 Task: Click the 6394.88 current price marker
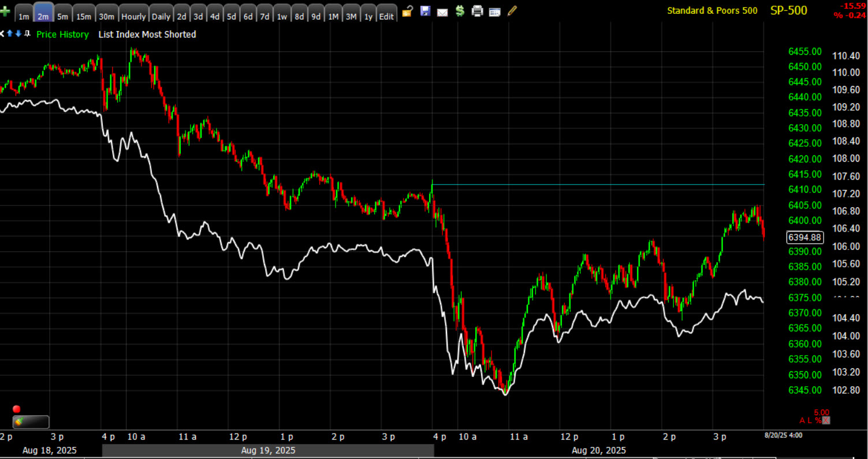click(804, 237)
